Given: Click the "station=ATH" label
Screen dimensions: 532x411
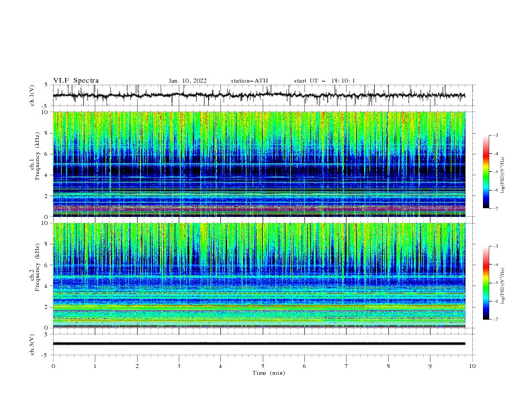Looking at the screenshot, I should [x=249, y=81].
